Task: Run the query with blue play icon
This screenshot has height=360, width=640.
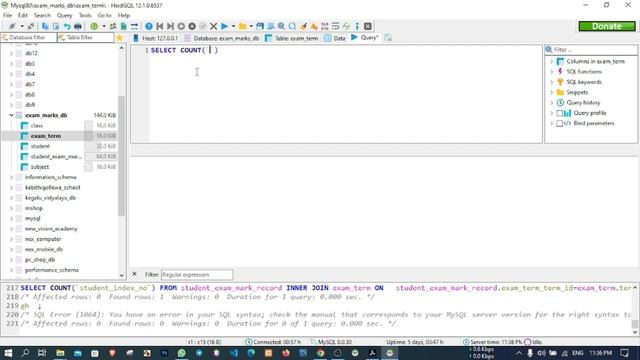Action: (224, 26)
